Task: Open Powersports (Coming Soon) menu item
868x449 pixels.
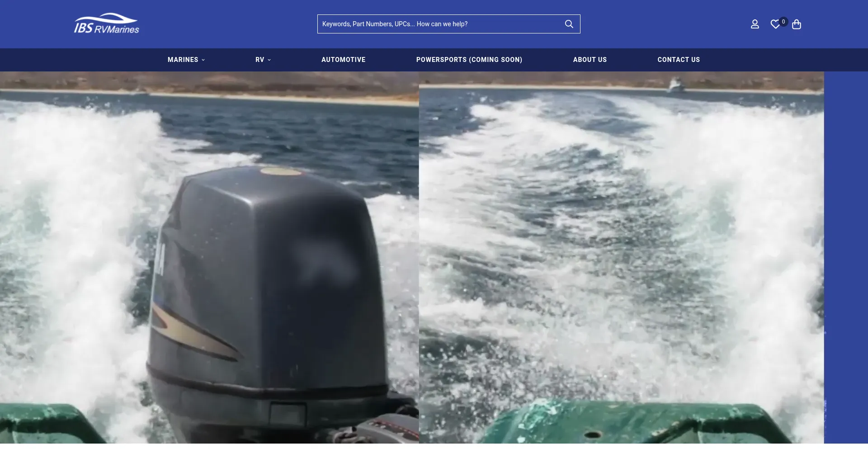Action: coord(469,60)
